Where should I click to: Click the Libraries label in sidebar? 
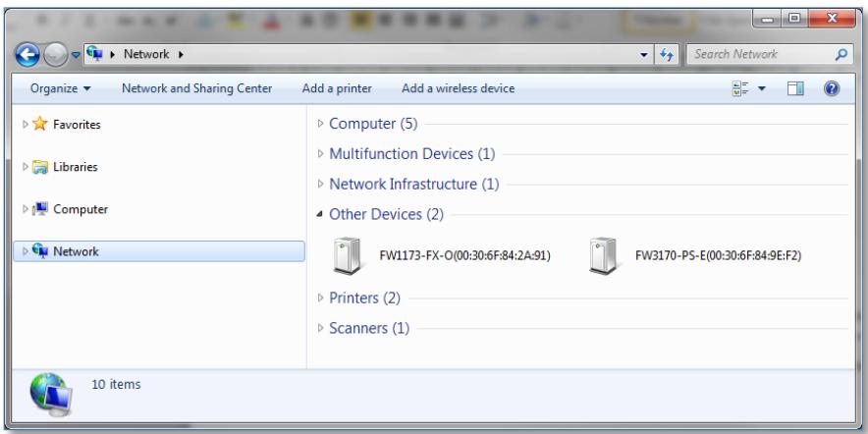click(76, 167)
